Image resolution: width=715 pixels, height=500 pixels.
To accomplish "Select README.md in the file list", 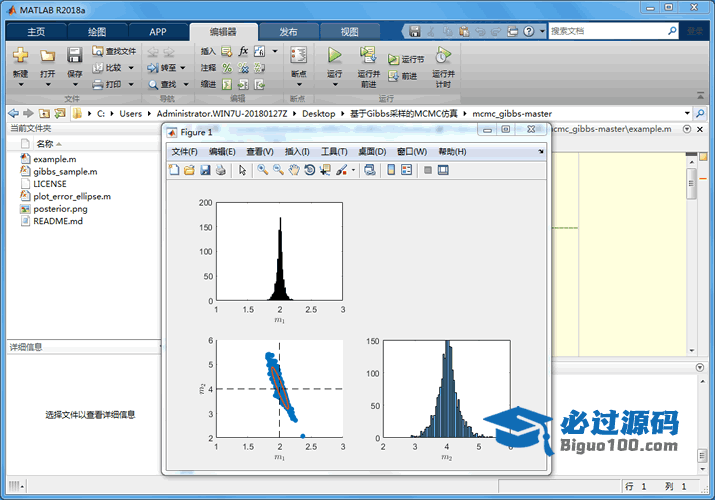I will point(58,221).
